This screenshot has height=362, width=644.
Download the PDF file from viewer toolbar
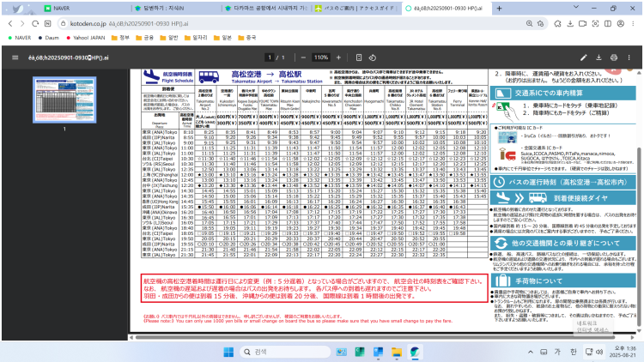pyautogui.click(x=598, y=57)
